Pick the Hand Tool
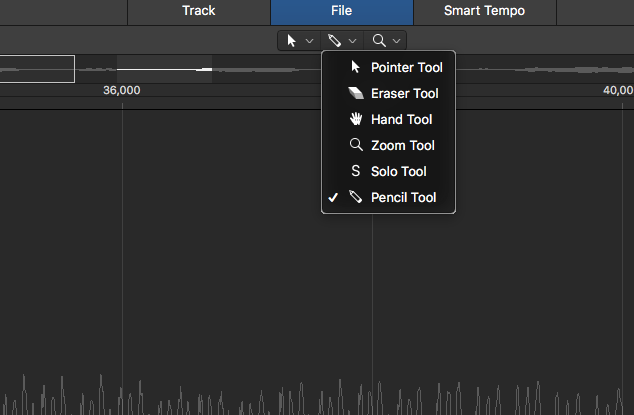The height and width of the screenshot is (415, 634). 401,120
